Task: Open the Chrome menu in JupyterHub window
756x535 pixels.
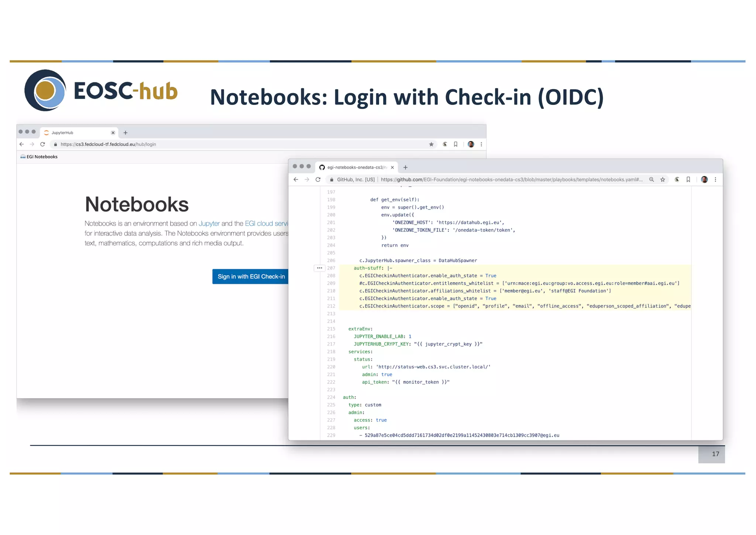Action: [481, 144]
